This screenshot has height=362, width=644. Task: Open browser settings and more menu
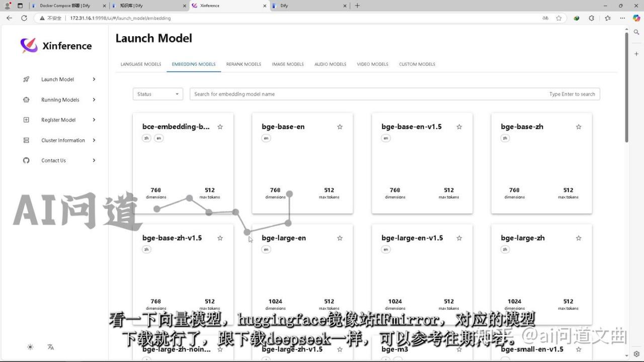click(x=622, y=18)
